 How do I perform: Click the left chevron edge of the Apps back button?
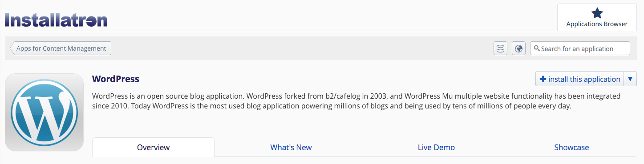coord(12,48)
